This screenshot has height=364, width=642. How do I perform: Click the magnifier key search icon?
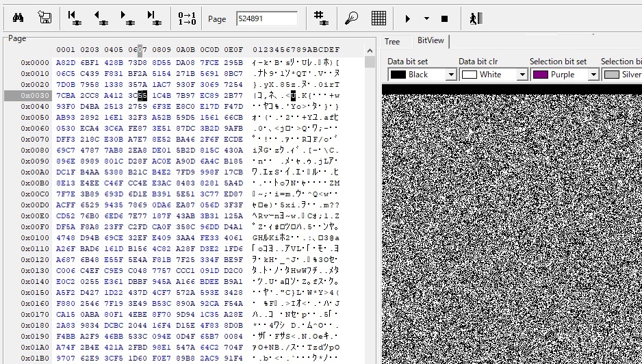click(352, 18)
